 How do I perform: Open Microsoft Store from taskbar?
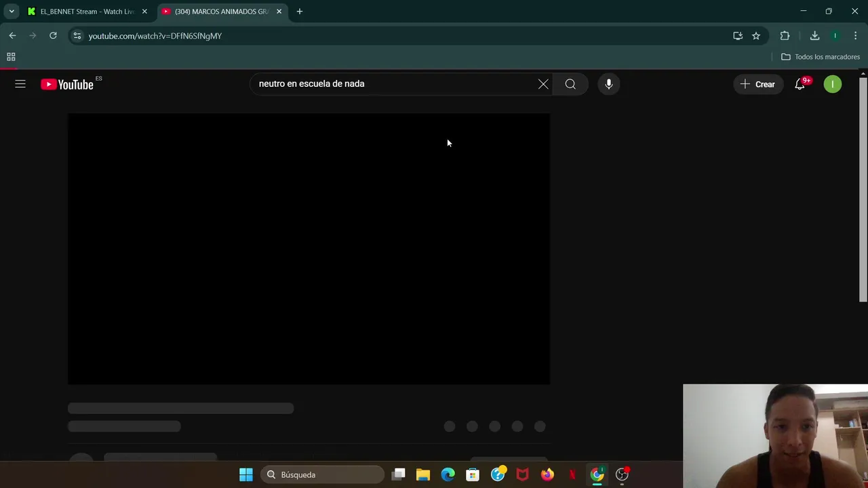[473, 474]
